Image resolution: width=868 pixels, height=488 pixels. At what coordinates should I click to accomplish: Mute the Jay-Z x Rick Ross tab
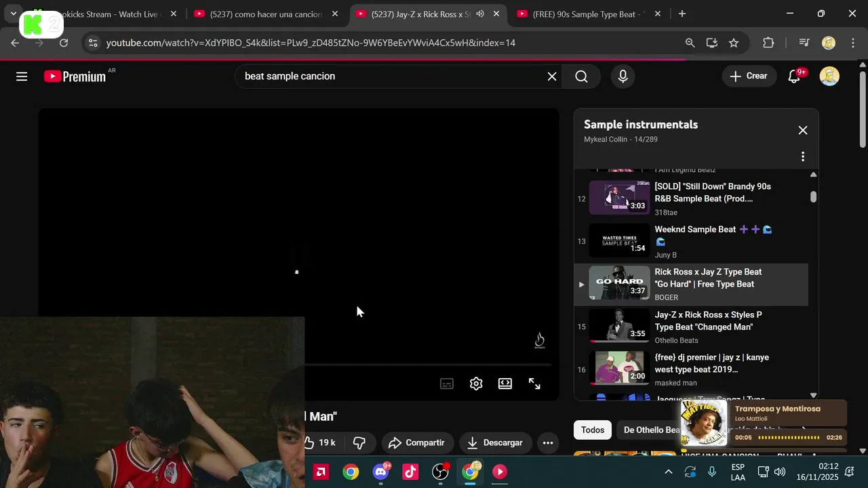[480, 14]
